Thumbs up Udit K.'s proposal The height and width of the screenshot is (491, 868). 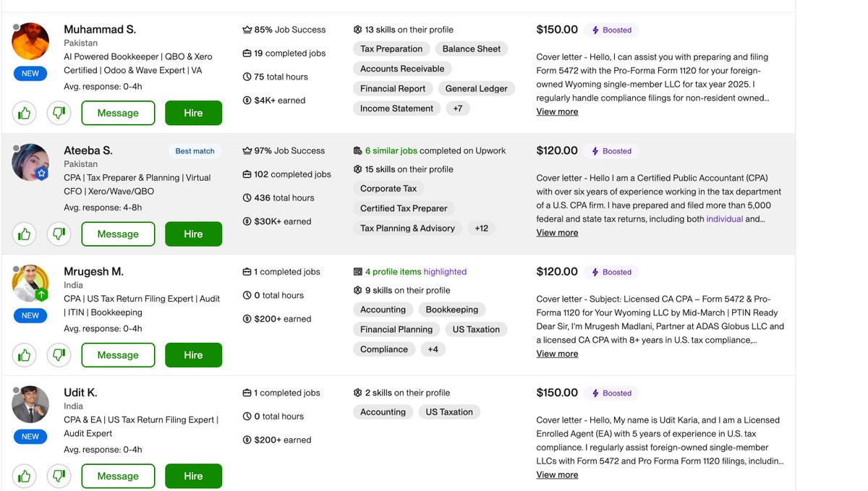25,476
